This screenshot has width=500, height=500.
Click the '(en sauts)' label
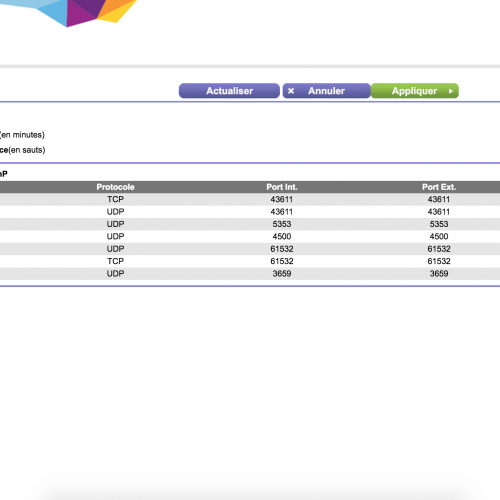click(27, 150)
